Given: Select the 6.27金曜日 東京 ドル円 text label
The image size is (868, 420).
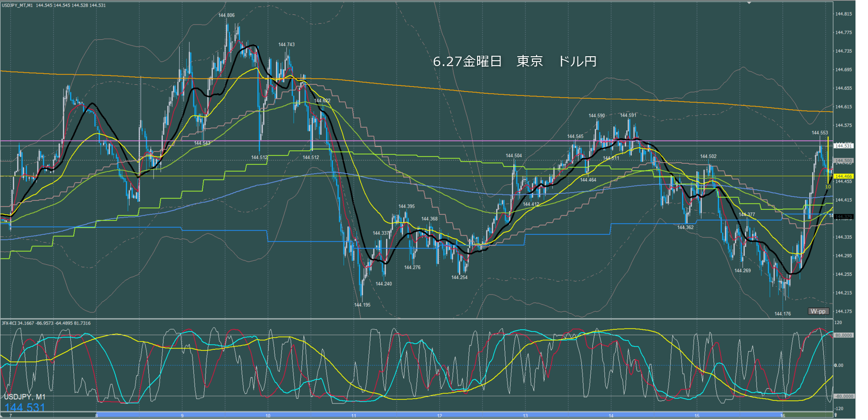Looking at the screenshot, I should coord(515,61).
